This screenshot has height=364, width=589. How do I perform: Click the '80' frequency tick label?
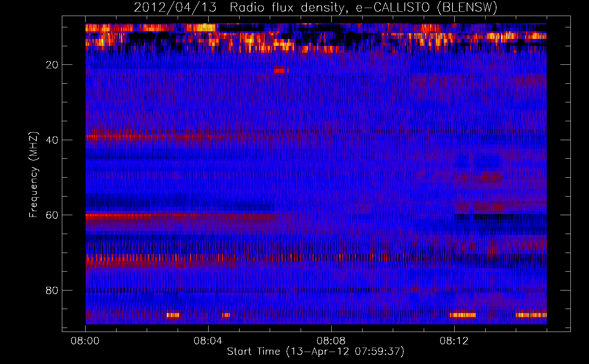52,290
